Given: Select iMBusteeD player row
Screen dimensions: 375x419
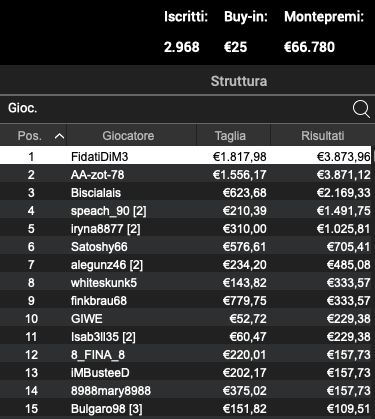Looking at the screenshot, I should [185, 373].
